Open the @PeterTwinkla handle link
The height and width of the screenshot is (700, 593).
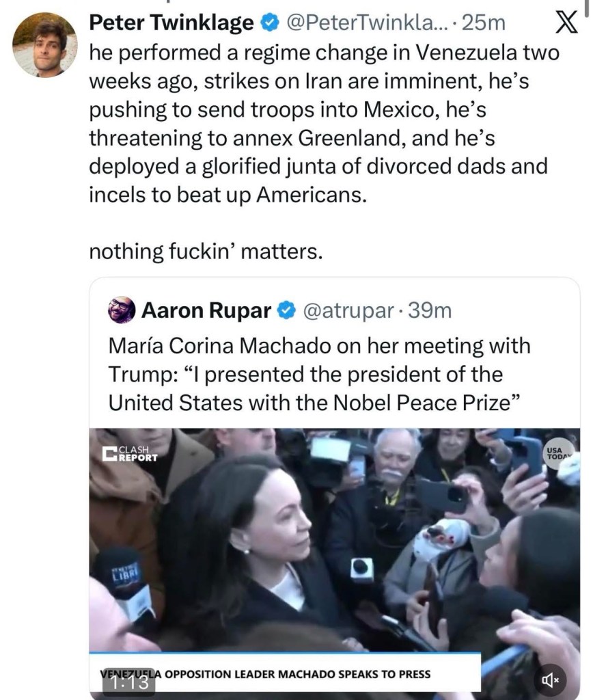tap(367, 23)
